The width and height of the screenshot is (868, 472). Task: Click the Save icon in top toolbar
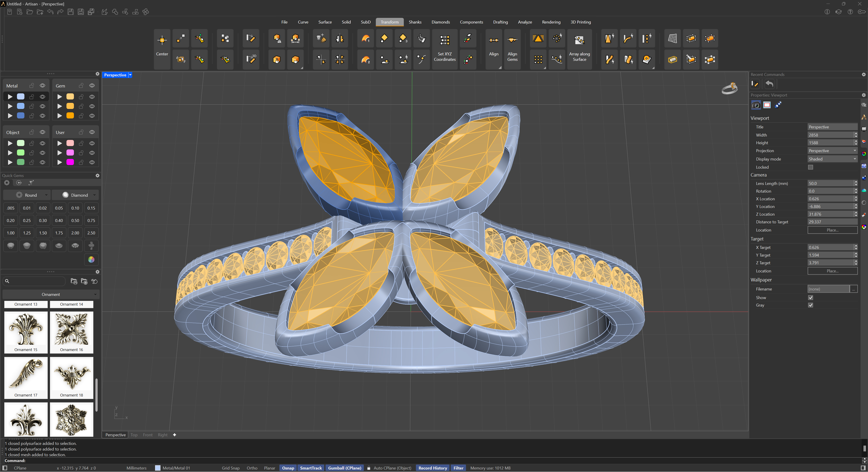click(x=71, y=12)
